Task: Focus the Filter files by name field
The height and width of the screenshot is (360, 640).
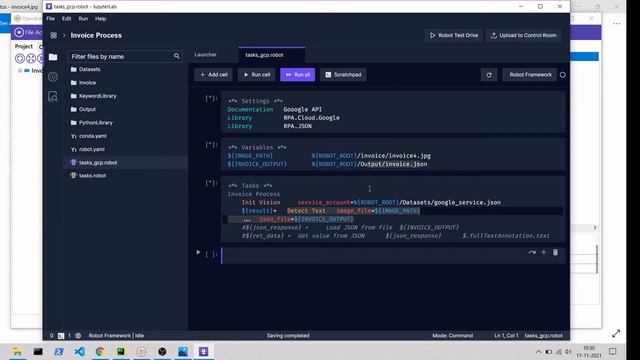Action: 125,56
